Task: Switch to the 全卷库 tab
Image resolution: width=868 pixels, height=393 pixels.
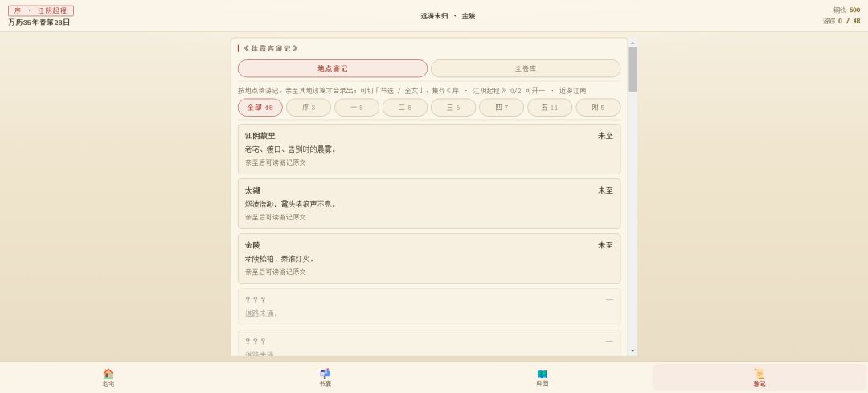Action: 526,68
